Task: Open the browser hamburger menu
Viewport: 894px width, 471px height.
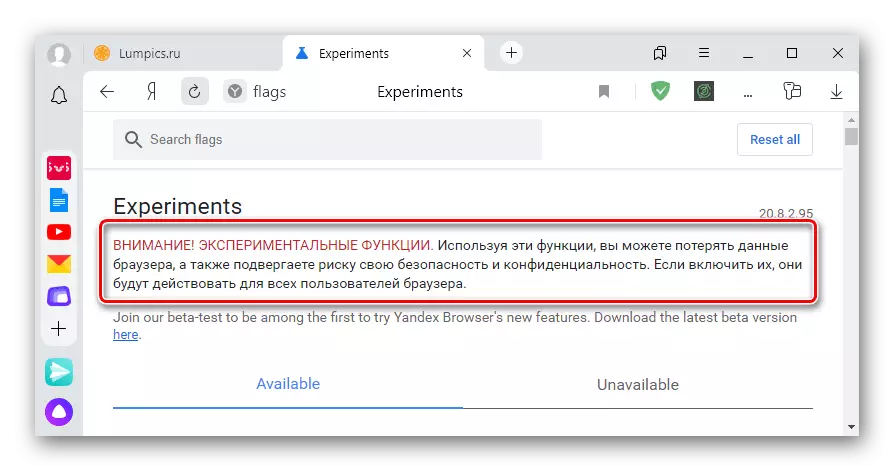Action: [704, 53]
